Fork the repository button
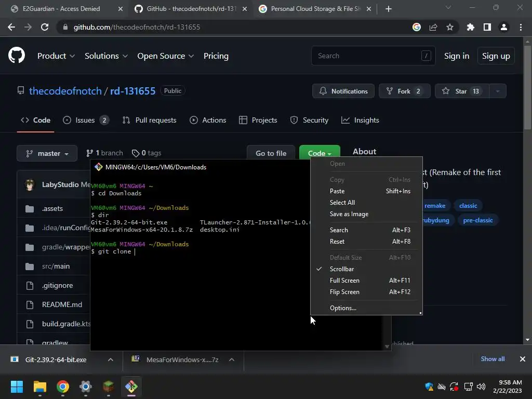 [x=404, y=91]
